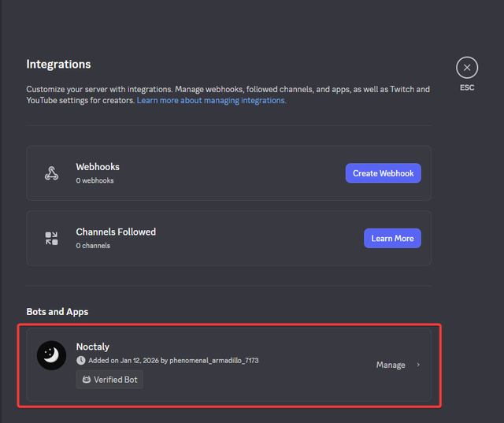
Task: Click the Channels Followed title
Action: tap(116, 232)
